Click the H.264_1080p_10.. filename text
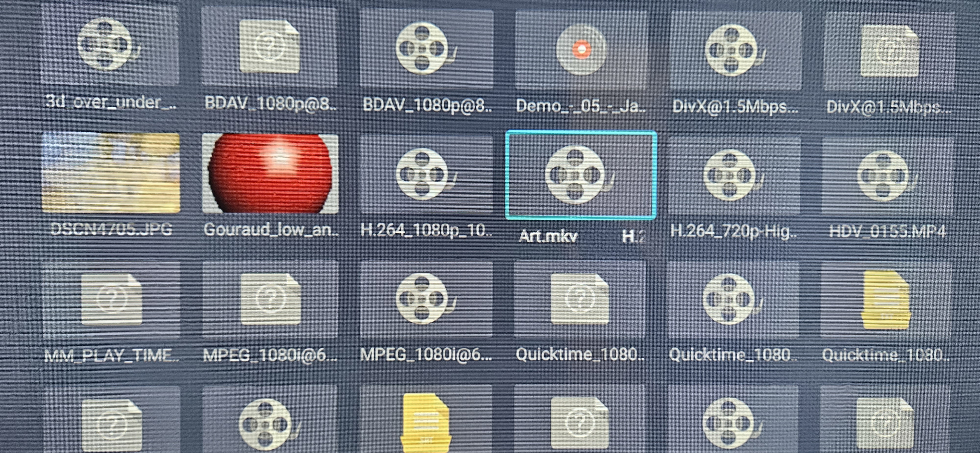The width and height of the screenshot is (980, 453). [426, 230]
